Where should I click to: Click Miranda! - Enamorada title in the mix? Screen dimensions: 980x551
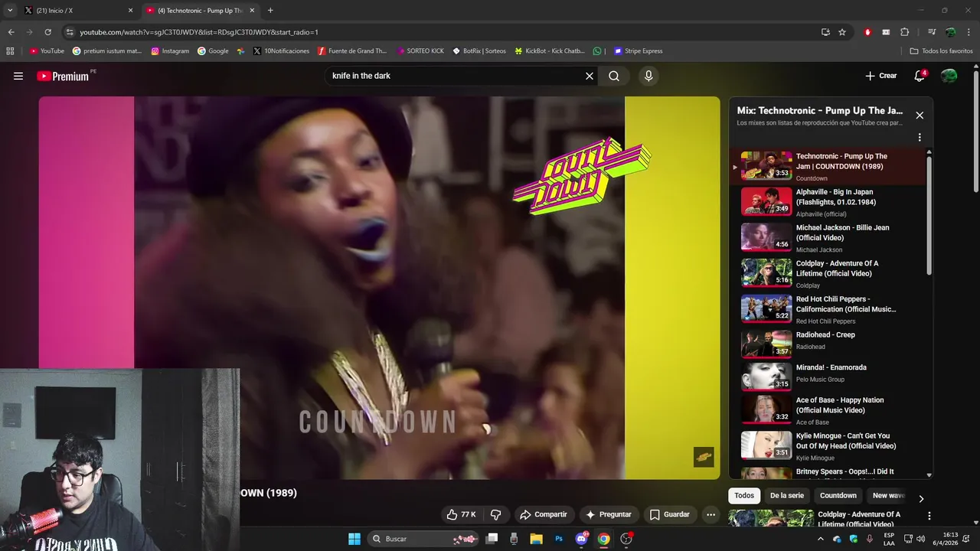(831, 367)
